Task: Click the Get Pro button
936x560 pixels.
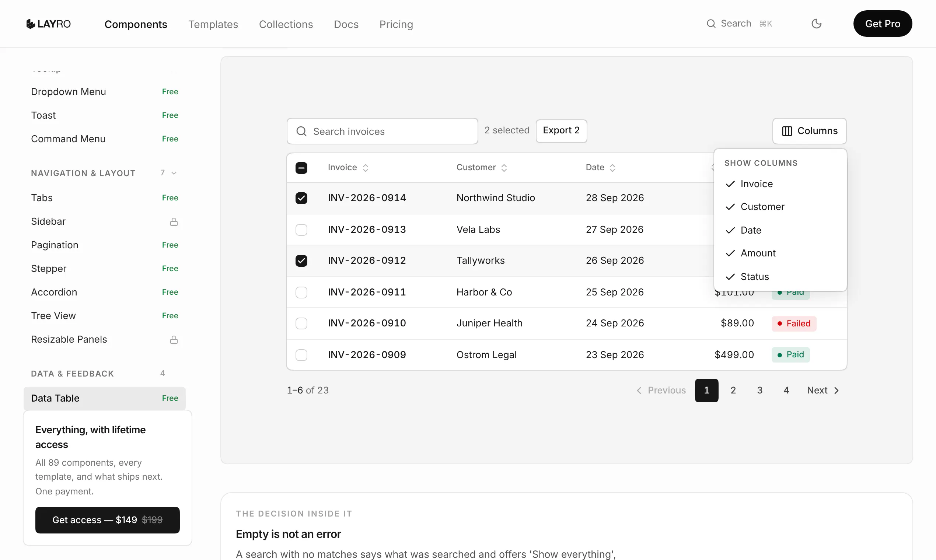Action: tap(883, 24)
